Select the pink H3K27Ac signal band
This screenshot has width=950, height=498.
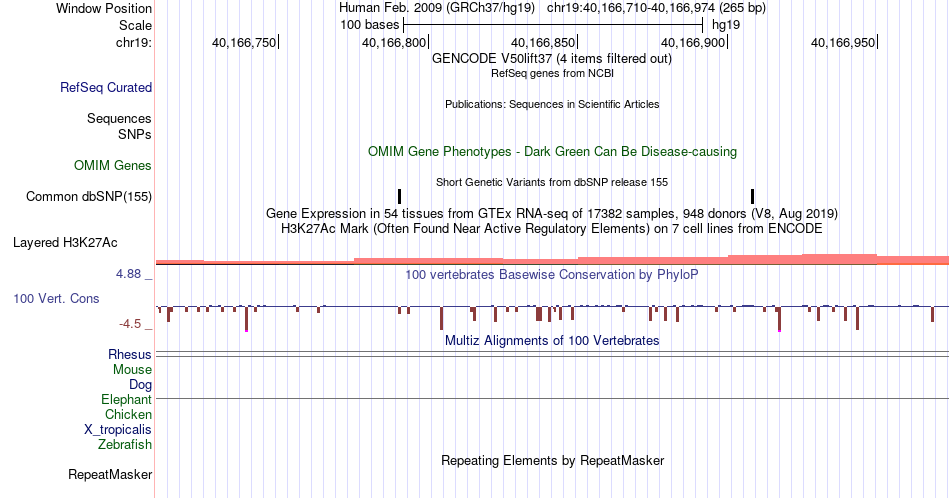(552, 259)
